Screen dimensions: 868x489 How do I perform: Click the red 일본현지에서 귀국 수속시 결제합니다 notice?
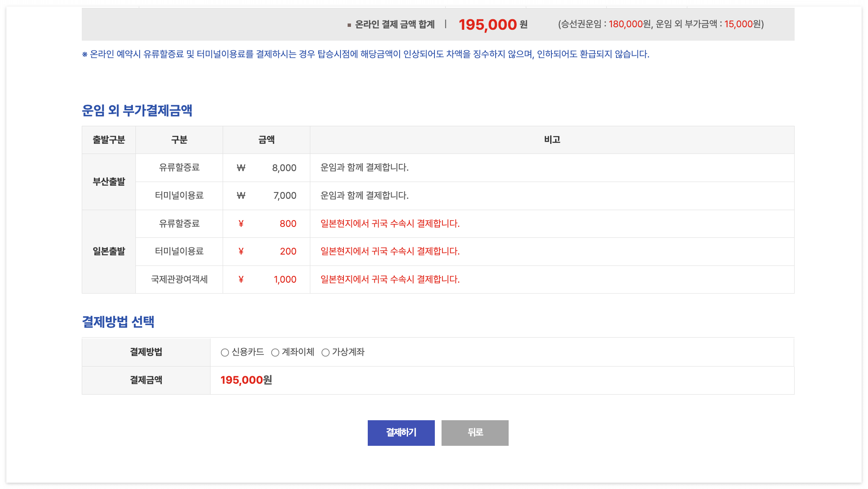coord(390,224)
